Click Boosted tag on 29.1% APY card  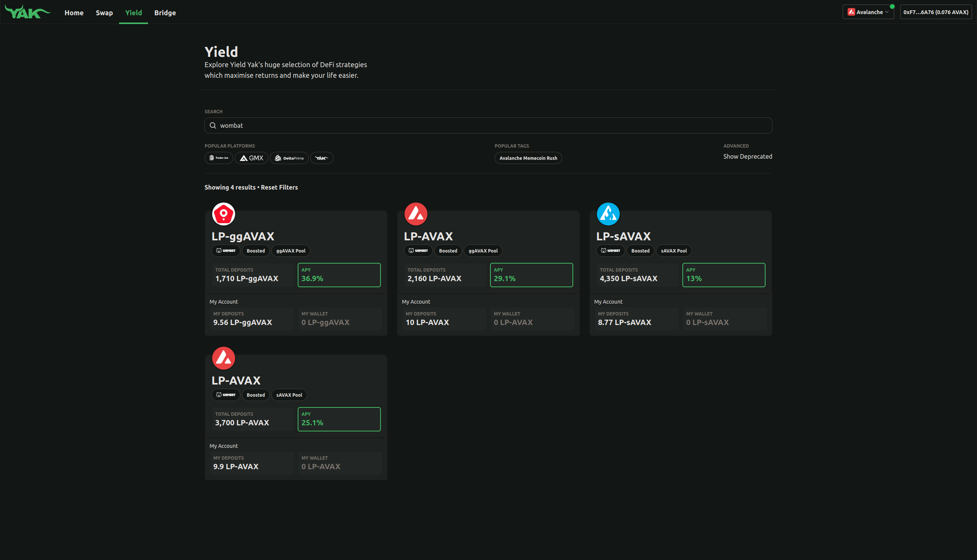(448, 251)
